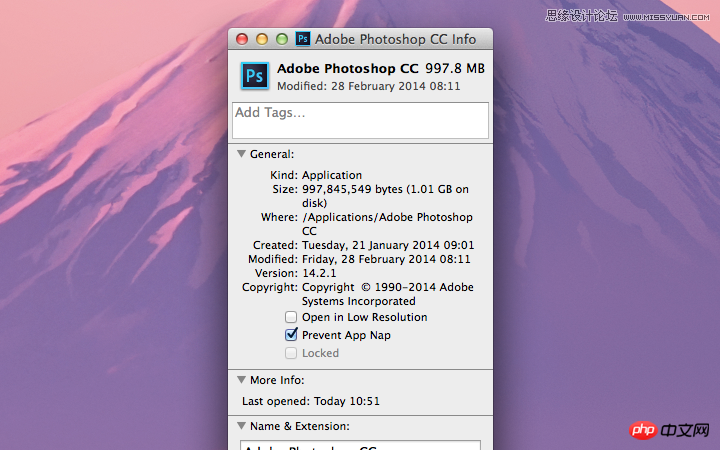Collapse Name & Extension section triangle

coord(241,426)
